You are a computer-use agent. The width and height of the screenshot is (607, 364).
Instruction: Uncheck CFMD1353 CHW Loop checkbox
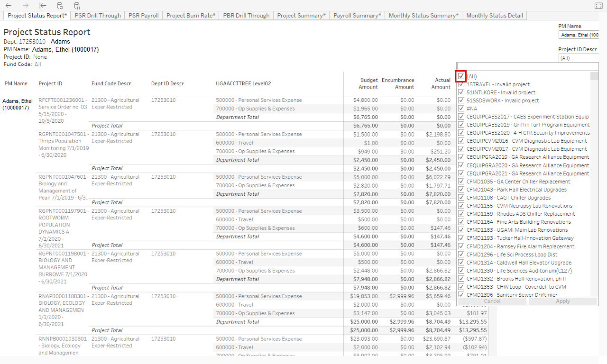(x=461, y=287)
